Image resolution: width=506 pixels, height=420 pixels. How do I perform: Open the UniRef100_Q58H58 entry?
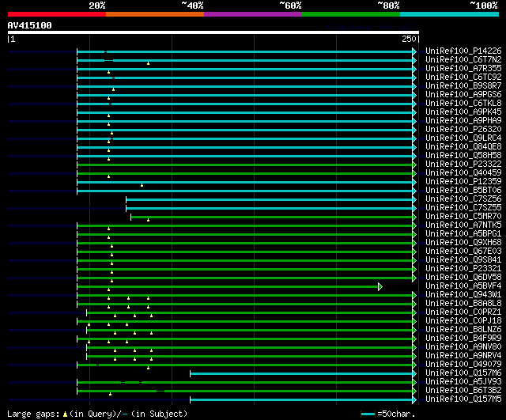463,156
